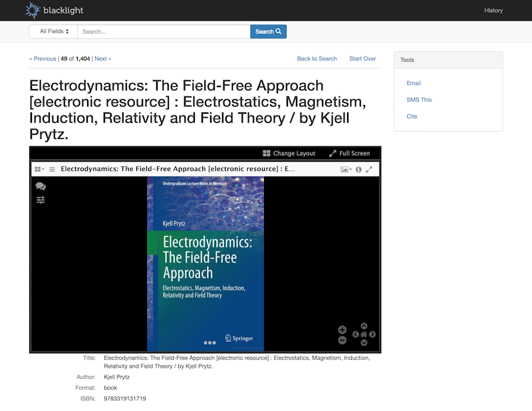The image size is (532, 411).
Task: Click the book cover image
Action: click(x=205, y=264)
